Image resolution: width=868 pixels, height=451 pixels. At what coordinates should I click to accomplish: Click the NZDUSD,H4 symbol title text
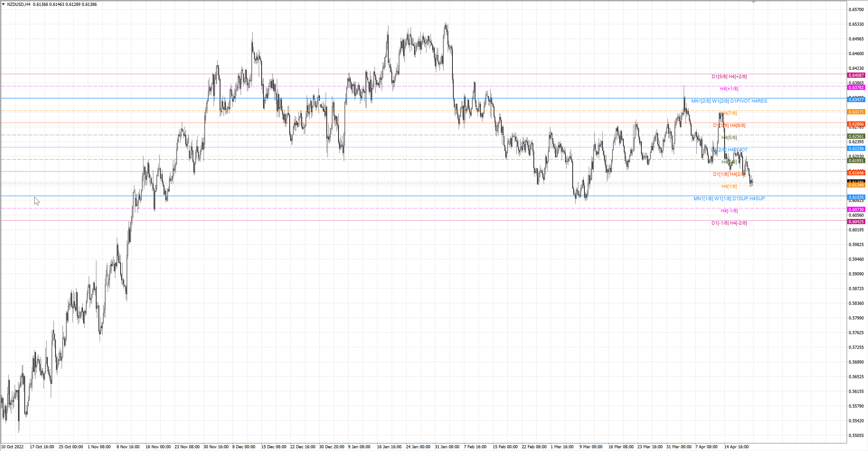tap(19, 4)
